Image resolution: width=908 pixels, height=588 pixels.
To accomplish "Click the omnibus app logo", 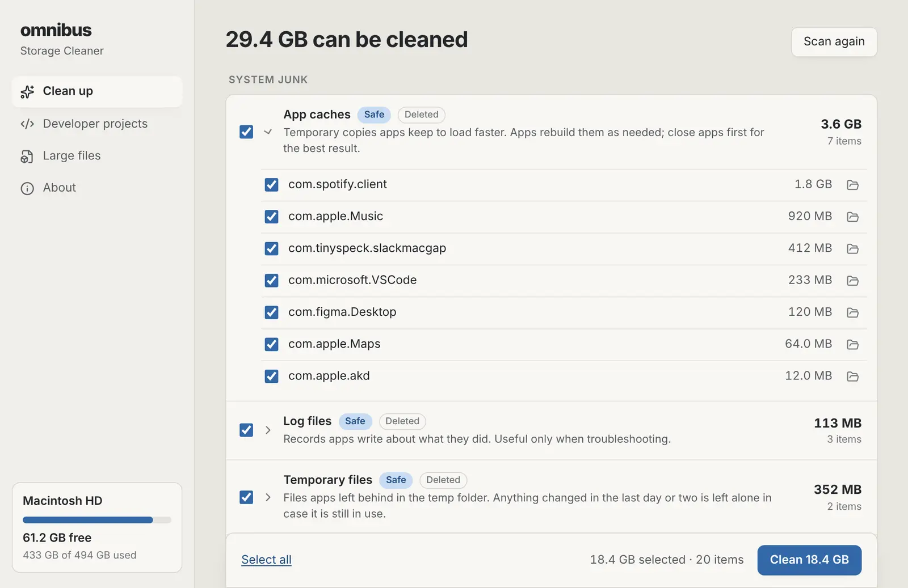I will coord(56,29).
